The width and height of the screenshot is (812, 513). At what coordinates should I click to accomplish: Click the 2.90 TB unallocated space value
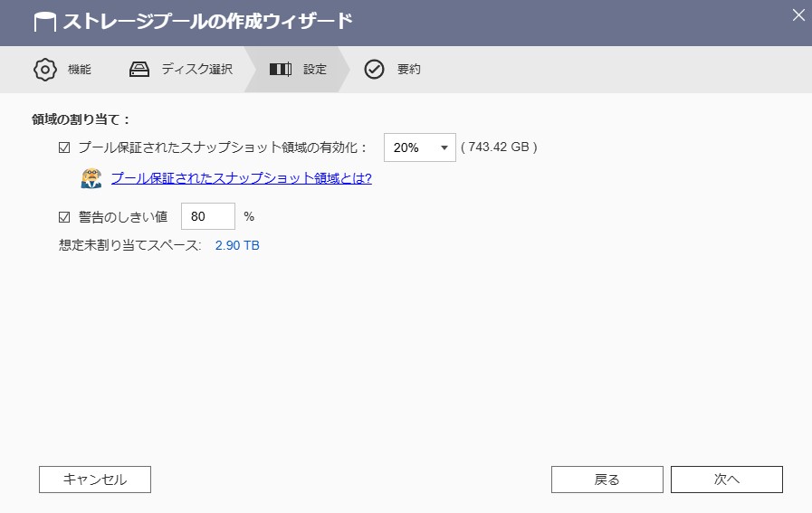click(237, 245)
